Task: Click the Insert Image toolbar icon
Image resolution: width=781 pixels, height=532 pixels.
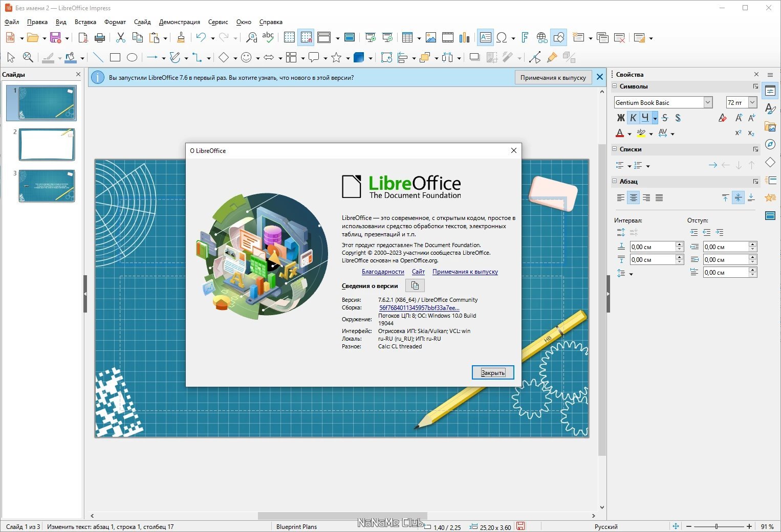Action: (x=431, y=37)
